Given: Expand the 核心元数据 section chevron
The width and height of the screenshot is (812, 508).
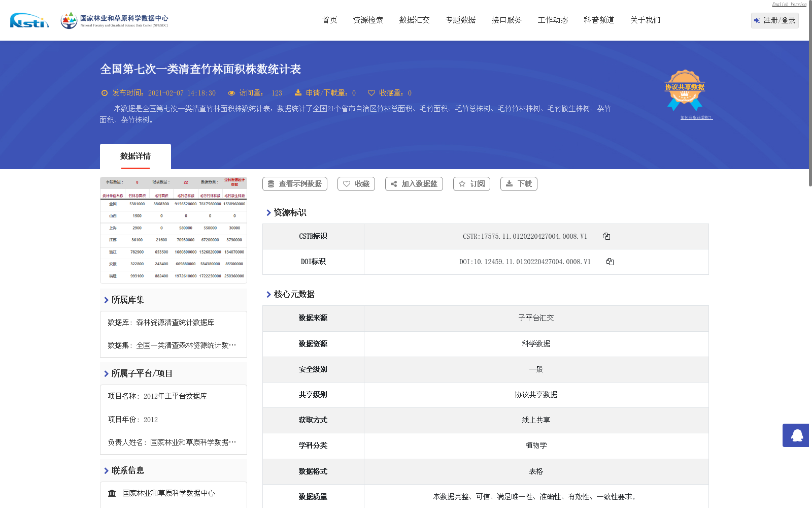Looking at the screenshot, I should [269, 294].
